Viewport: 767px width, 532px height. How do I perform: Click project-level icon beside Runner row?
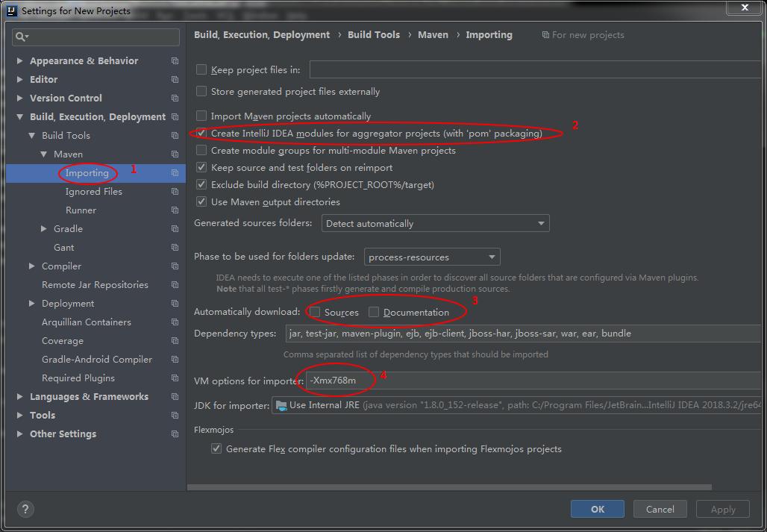[x=175, y=210]
